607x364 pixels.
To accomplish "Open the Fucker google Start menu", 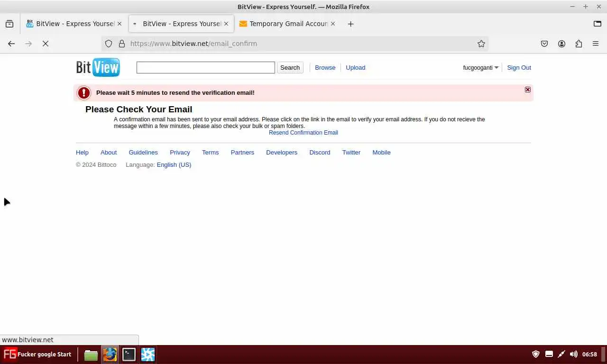I will [38, 354].
